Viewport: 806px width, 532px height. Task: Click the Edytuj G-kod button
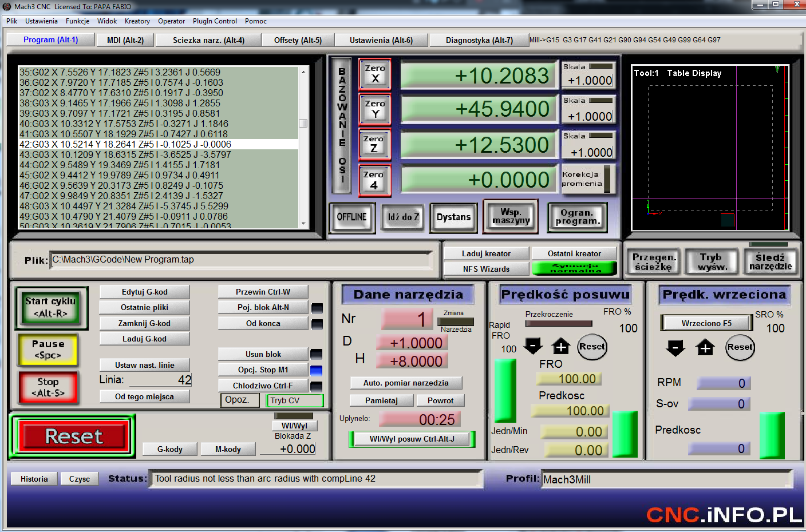[x=144, y=292]
